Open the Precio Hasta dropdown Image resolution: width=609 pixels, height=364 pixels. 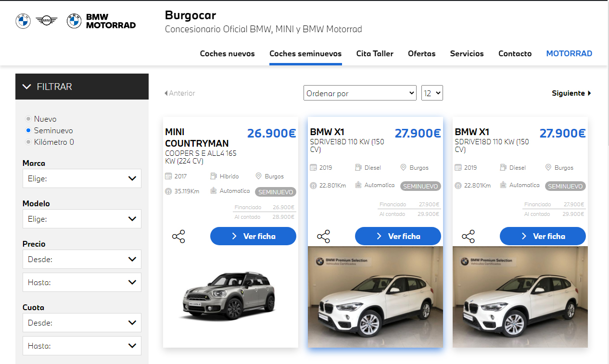(x=82, y=282)
